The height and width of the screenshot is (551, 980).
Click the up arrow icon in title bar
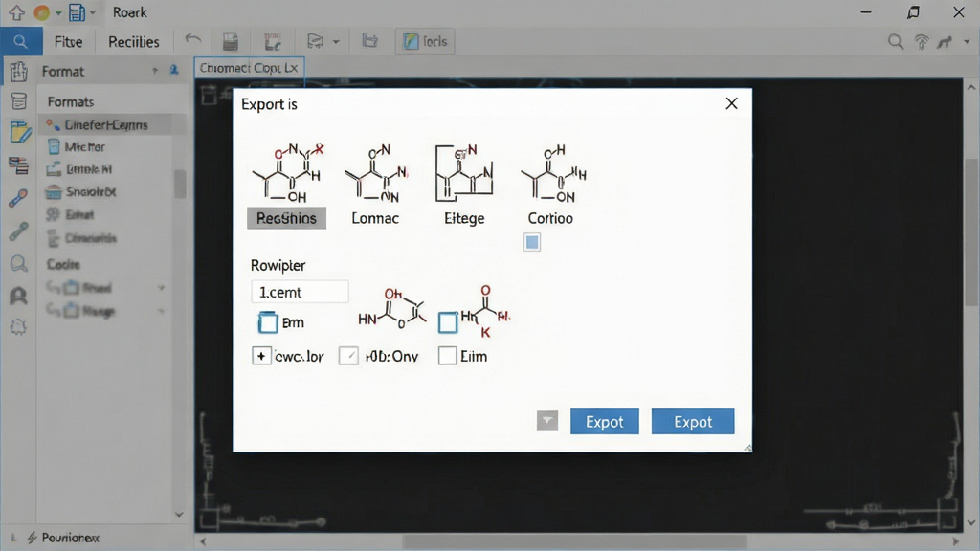17,11
